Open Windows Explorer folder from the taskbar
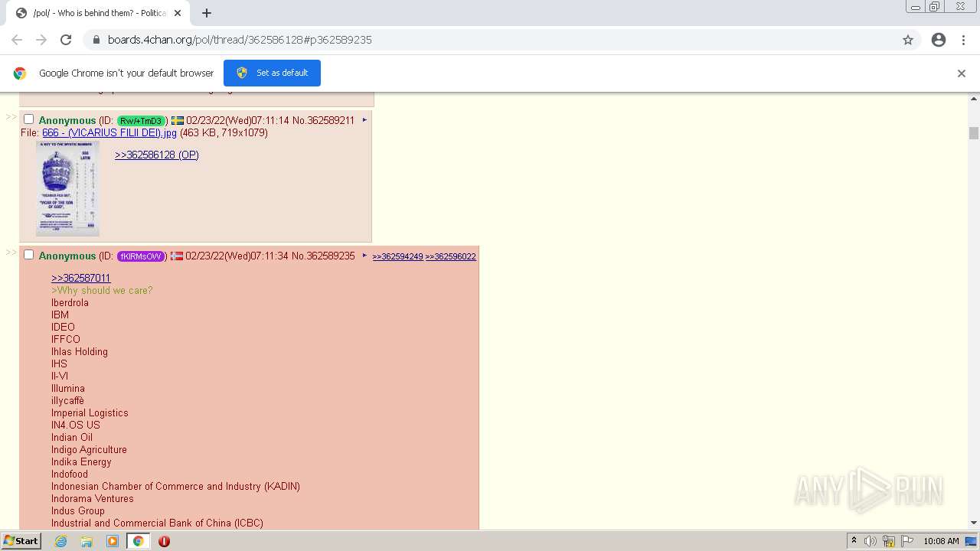The image size is (980, 551). coord(87,541)
